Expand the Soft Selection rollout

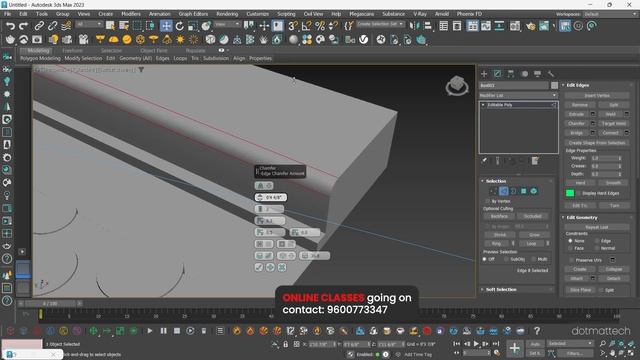click(x=501, y=289)
